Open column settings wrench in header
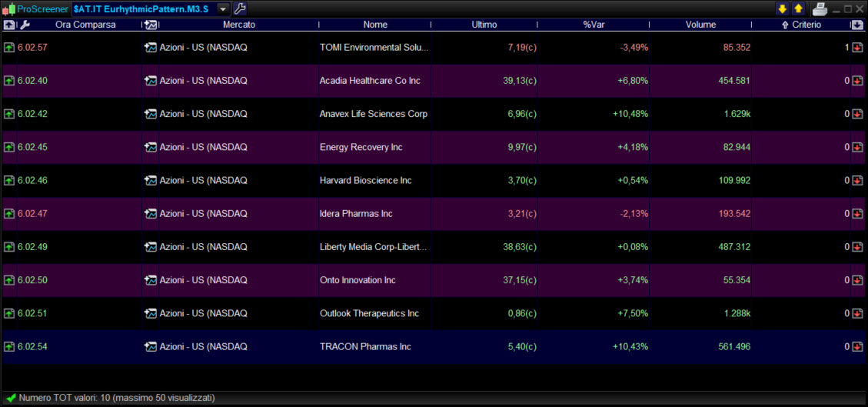 coord(25,25)
